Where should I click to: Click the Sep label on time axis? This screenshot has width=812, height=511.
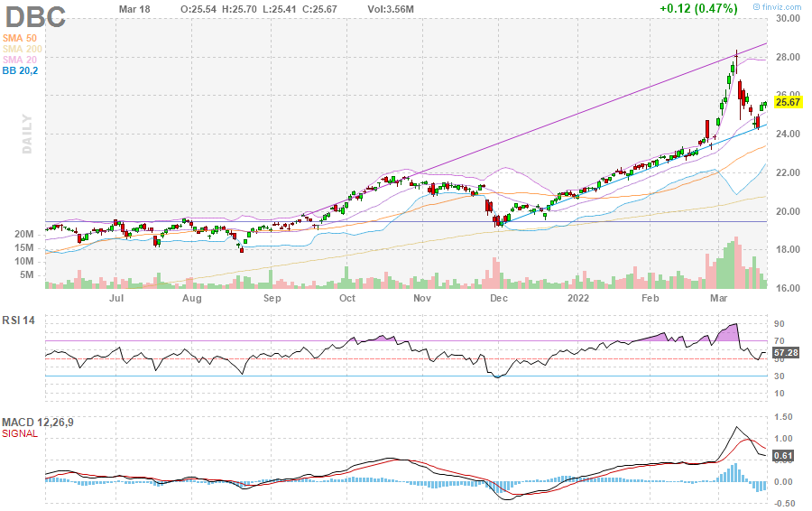click(x=272, y=298)
